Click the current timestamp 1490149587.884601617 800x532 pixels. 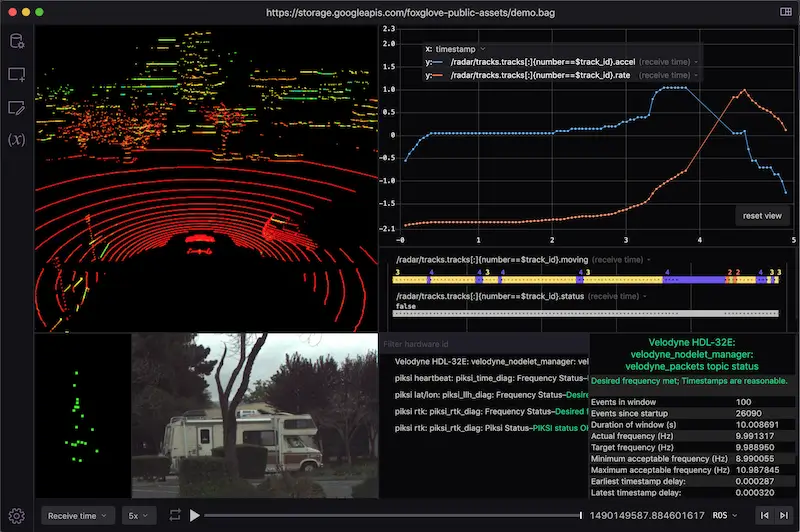tap(647, 516)
